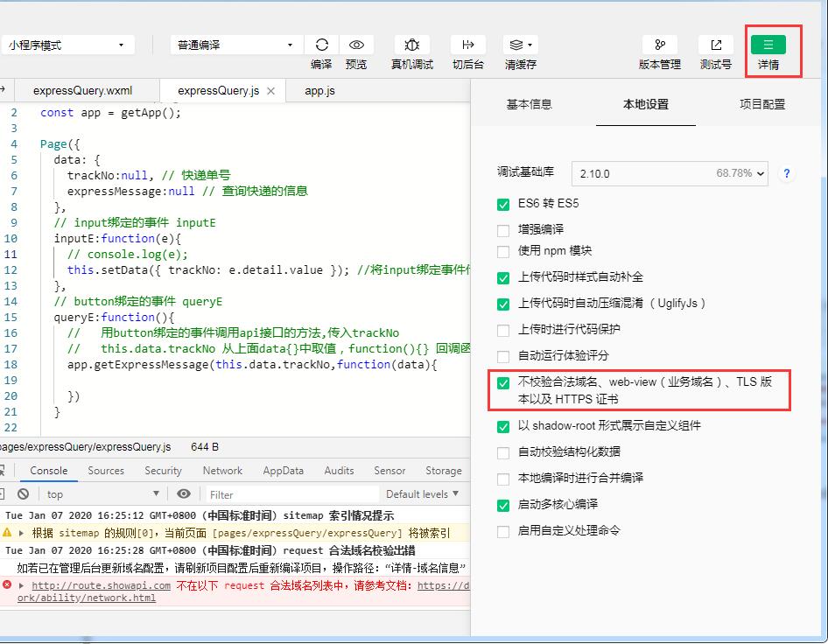Switch to the 本地设置 tab
Screen dimensions: 828x644
pyautogui.click(x=646, y=104)
